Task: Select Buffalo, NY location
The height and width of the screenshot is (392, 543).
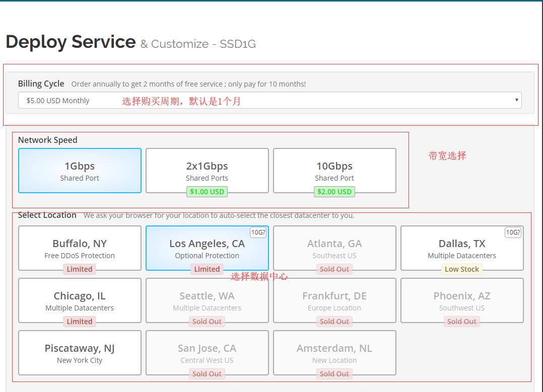Action: coord(80,248)
